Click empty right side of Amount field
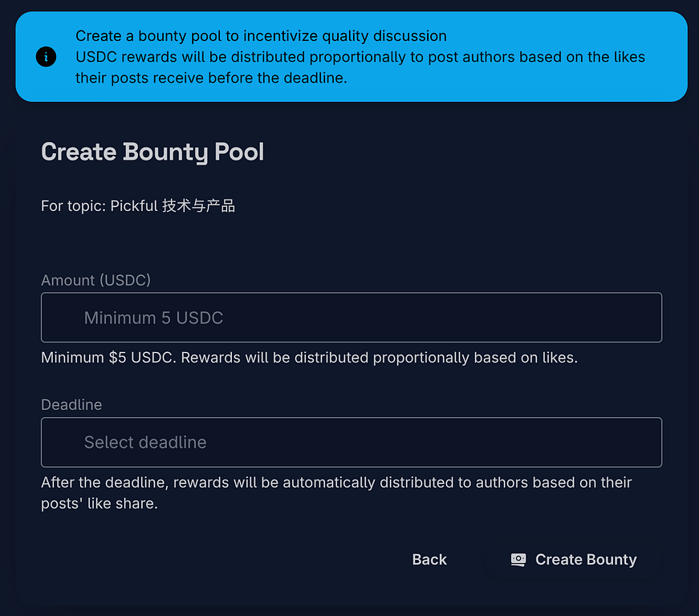 click(562, 318)
